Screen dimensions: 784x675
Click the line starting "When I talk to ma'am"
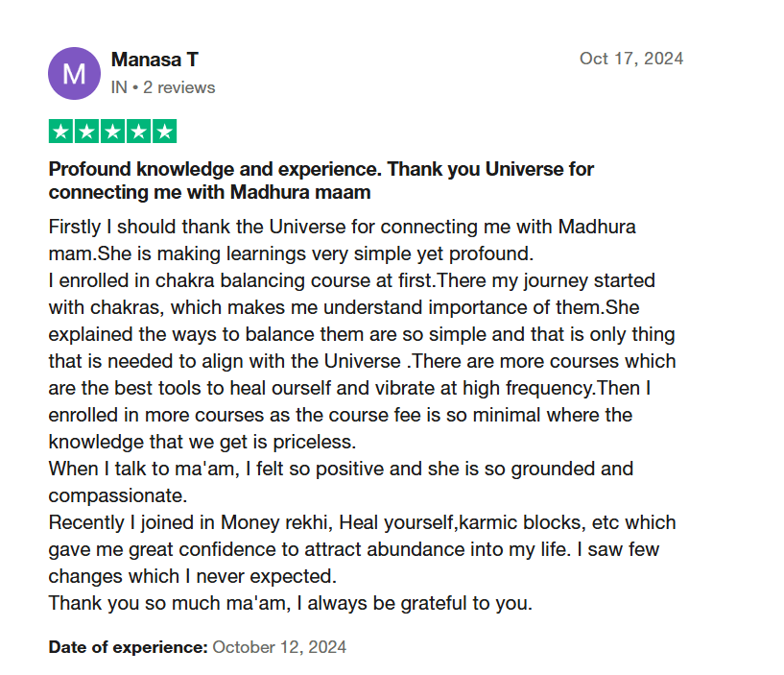tap(341, 470)
